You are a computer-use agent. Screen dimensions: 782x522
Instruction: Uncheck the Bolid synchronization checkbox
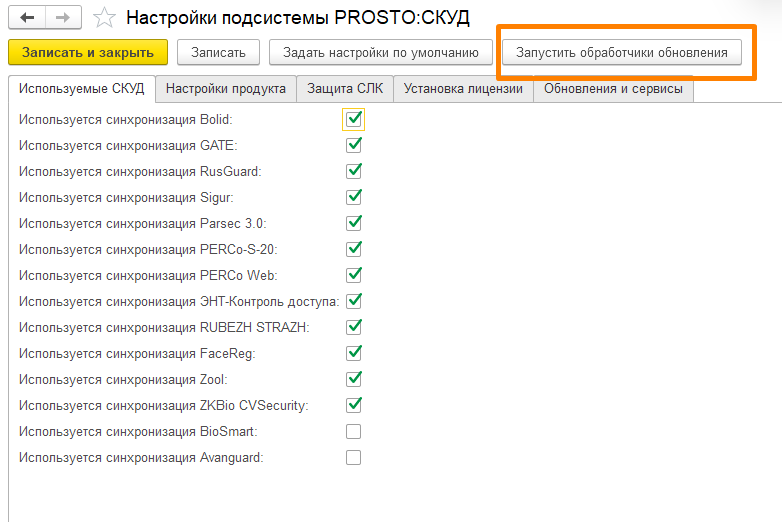point(354,120)
